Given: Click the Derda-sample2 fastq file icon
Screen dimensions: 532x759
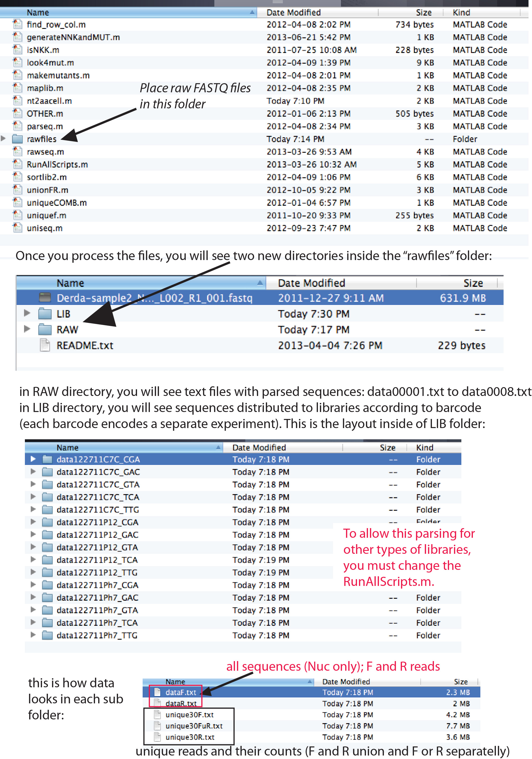Looking at the screenshot, I should 45,298.
